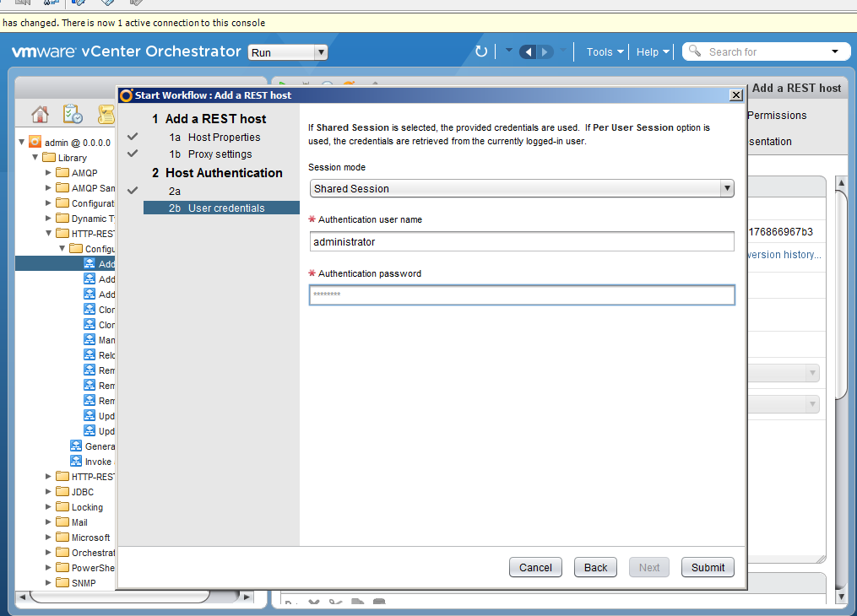857x616 pixels.
Task: Open the navigation history dropdown arrow
Action: coord(509,51)
